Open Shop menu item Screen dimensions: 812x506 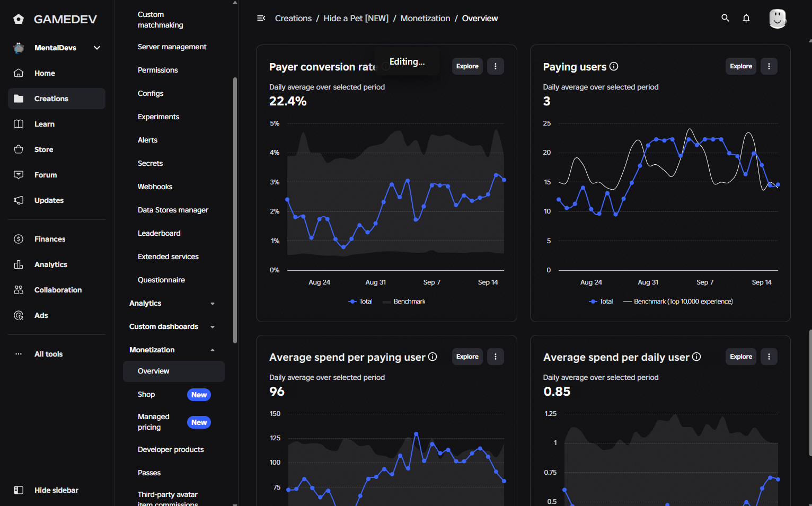click(x=174, y=394)
